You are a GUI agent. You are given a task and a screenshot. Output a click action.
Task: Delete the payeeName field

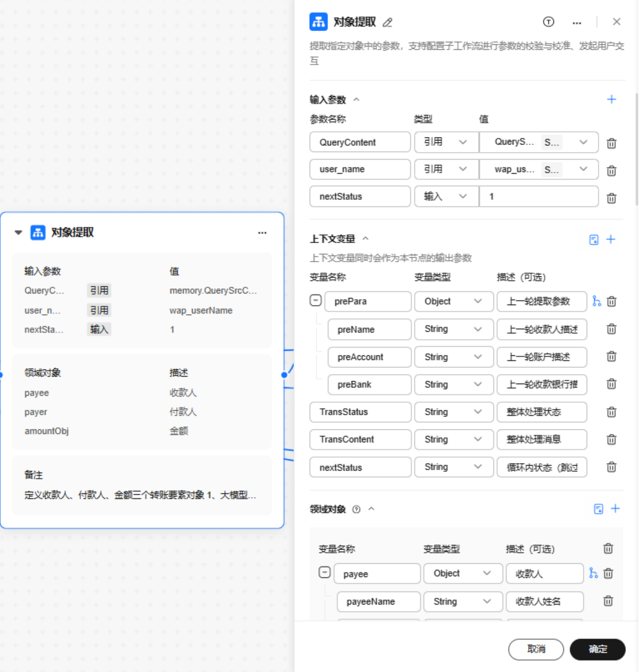click(608, 601)
